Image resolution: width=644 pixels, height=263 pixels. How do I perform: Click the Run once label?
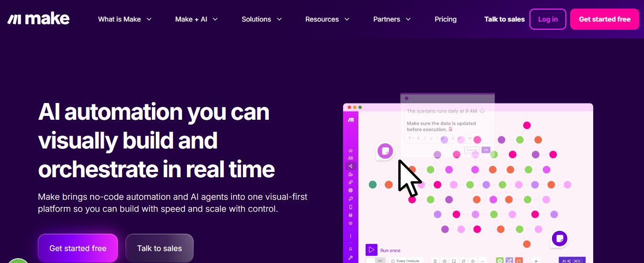pyautogui.click(x=390, y=251)
